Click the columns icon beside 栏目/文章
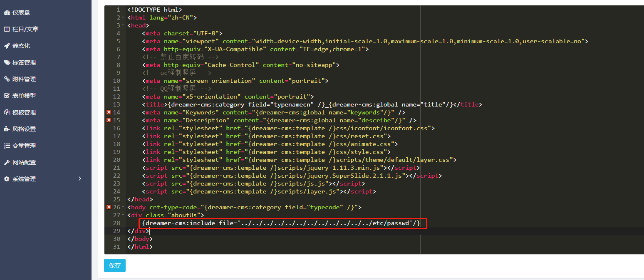 click(7, 29)
